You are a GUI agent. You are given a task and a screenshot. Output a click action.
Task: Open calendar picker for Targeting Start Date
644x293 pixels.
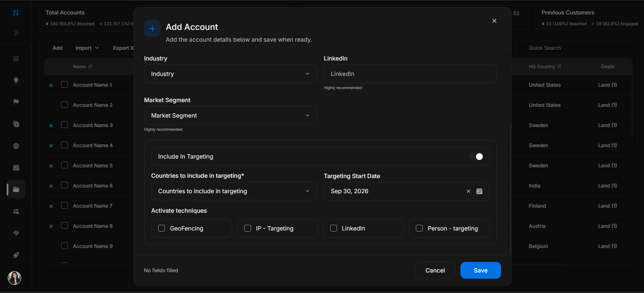[x=479, y=191]
